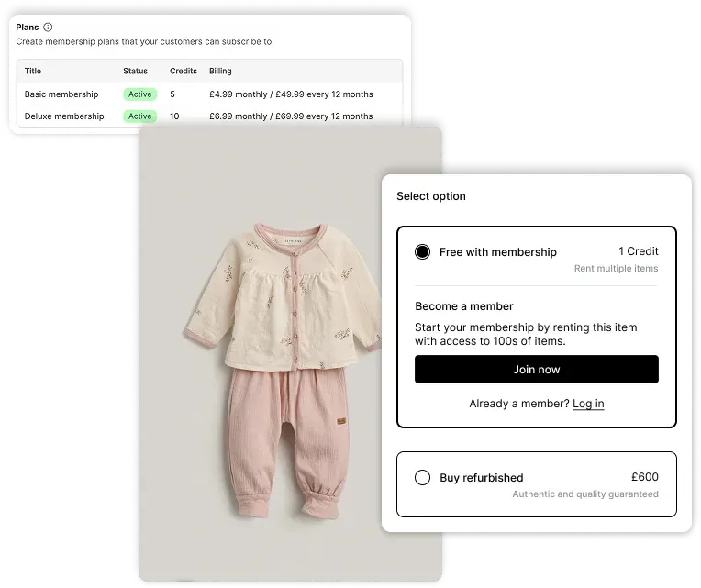Click the Rent multiple items text
701x588 pixels.
[616, 268]
